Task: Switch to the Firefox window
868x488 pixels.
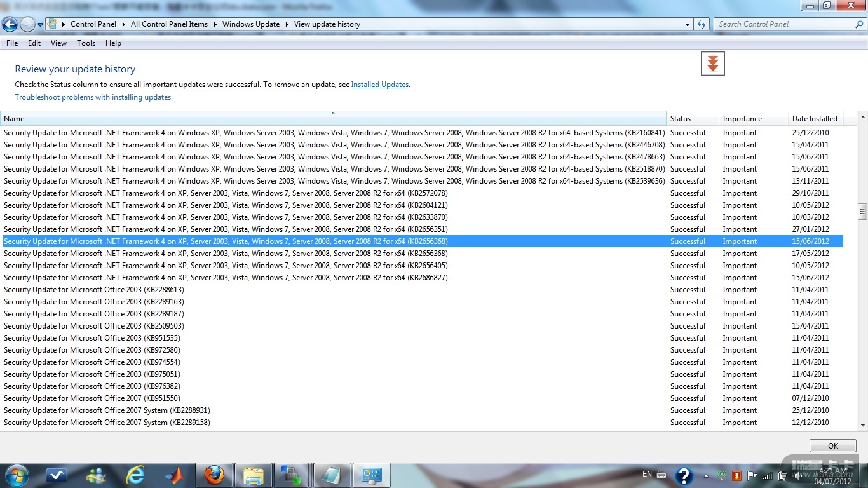Action: 214,475
